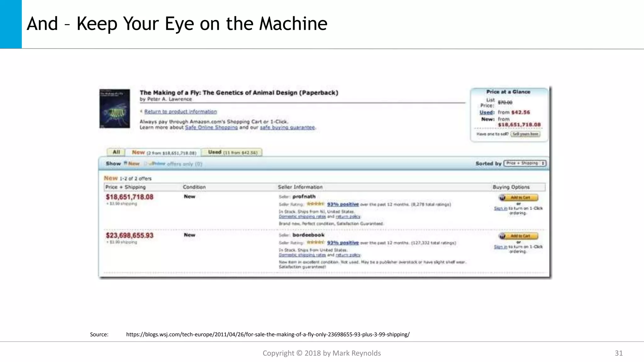Screen dimensions: 644x362
Task: Open profnath Domestic shipping rates link
Action: click(x=302, y=217)
